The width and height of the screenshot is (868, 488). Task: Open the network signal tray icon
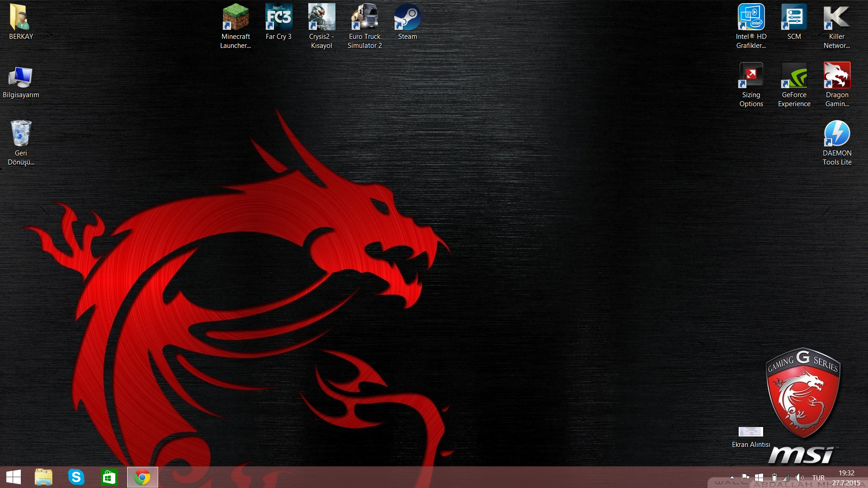pyautogui.click(x=786, y=478)
